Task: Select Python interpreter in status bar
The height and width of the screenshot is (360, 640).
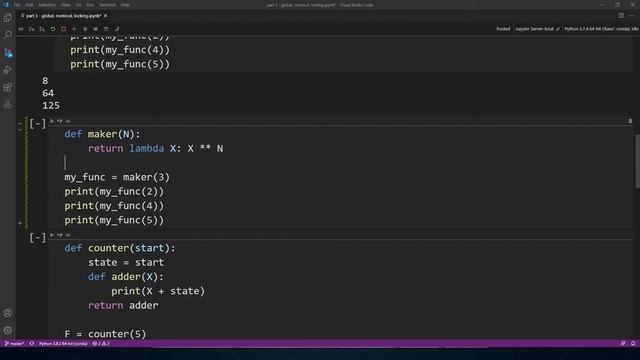Action: click(x=63, y=343)
